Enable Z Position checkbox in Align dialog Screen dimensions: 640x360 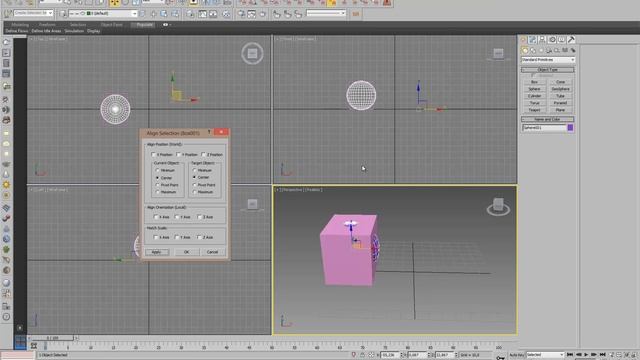click(203, 155)
